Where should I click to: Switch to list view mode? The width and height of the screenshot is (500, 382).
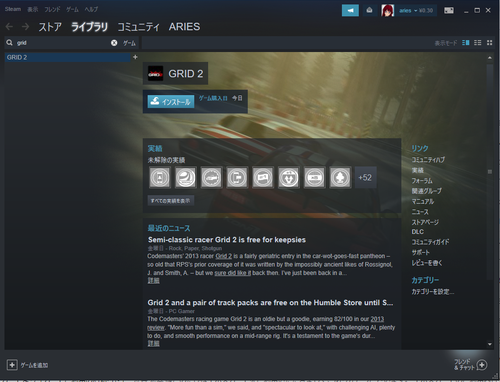[x=478, y=43]
